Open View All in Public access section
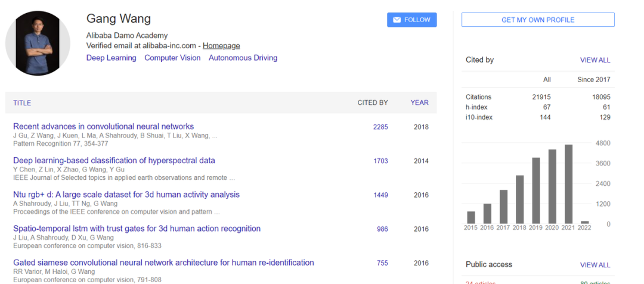The image size is (644, 284). [x=595, y=265]
